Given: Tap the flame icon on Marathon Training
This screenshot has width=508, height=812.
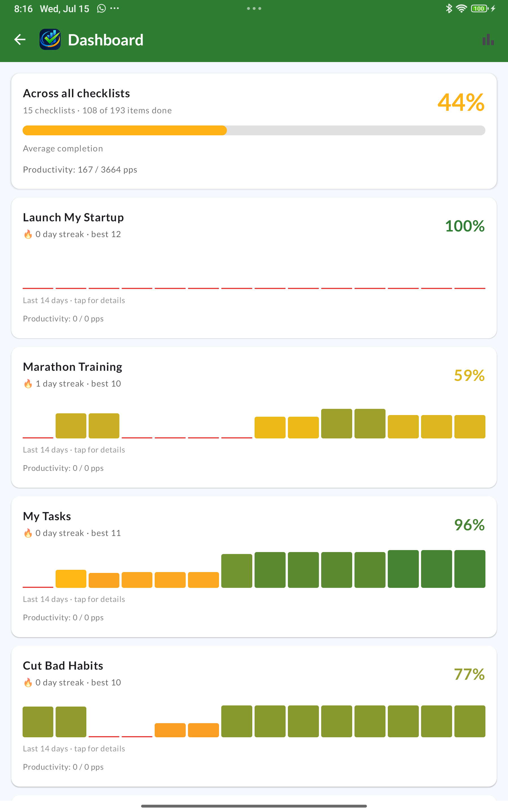Looking at the screenshot, I should click(x=28, y=383).
